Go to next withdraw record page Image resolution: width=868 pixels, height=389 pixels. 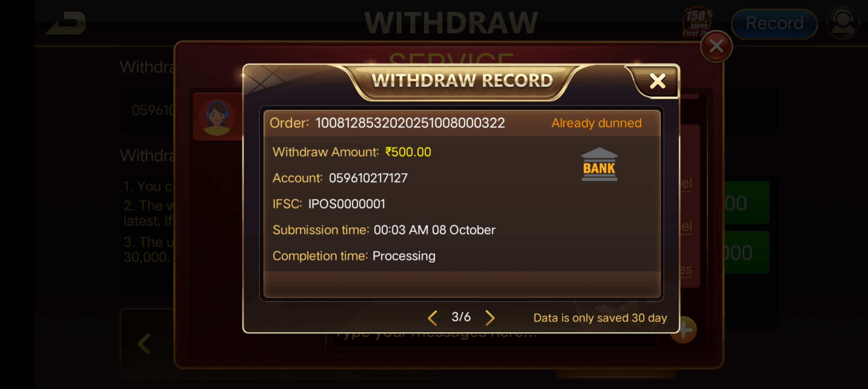pyautogui.click(x=490, y=318)
